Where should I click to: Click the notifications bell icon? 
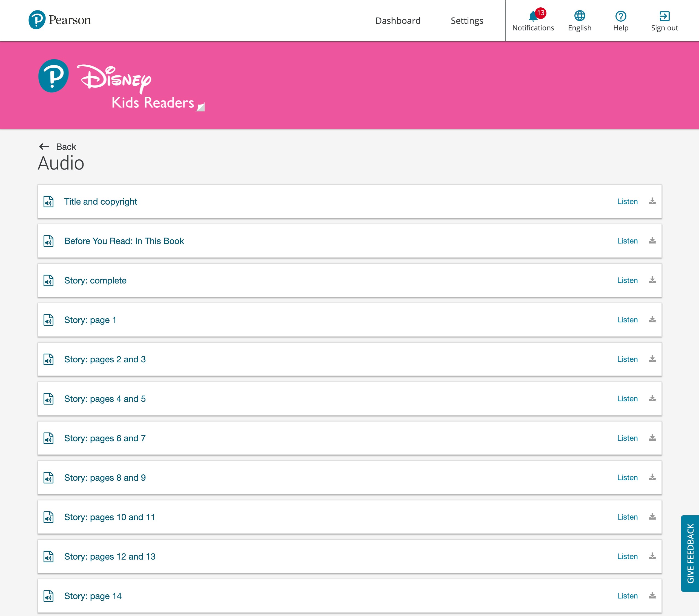(532, 16)
